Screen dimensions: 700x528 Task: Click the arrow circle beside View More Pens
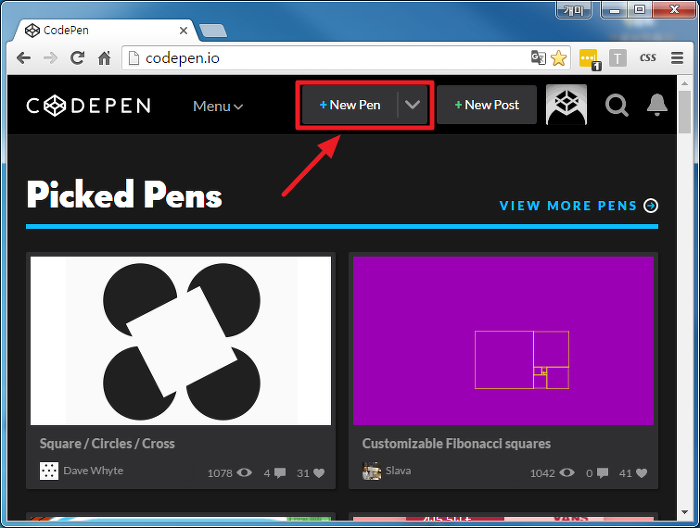click(651, 205)
